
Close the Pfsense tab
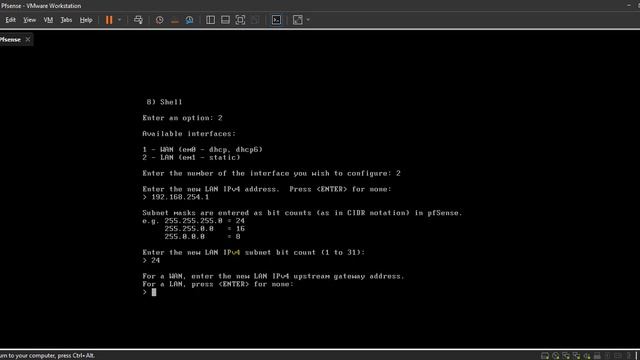tap(28, 40)
